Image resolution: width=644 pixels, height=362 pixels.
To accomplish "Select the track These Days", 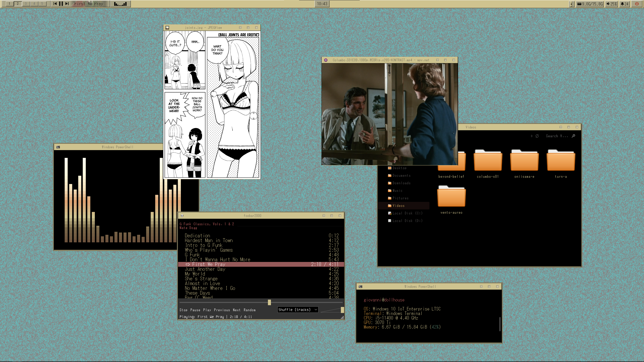I will point(261,293).
